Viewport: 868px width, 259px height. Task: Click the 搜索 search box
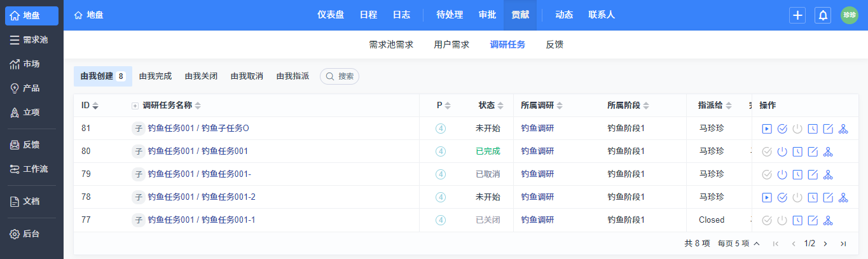click(340, 76)
